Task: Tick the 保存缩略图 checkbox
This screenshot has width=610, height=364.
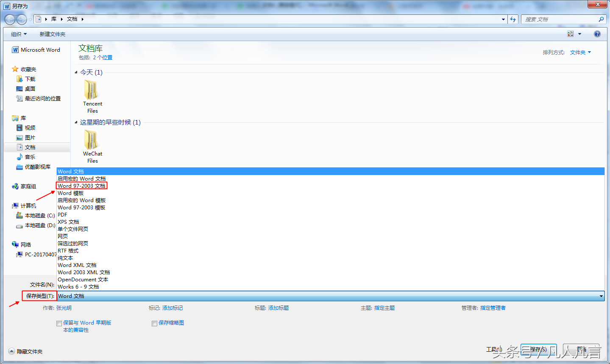Action: coord(155,323)
